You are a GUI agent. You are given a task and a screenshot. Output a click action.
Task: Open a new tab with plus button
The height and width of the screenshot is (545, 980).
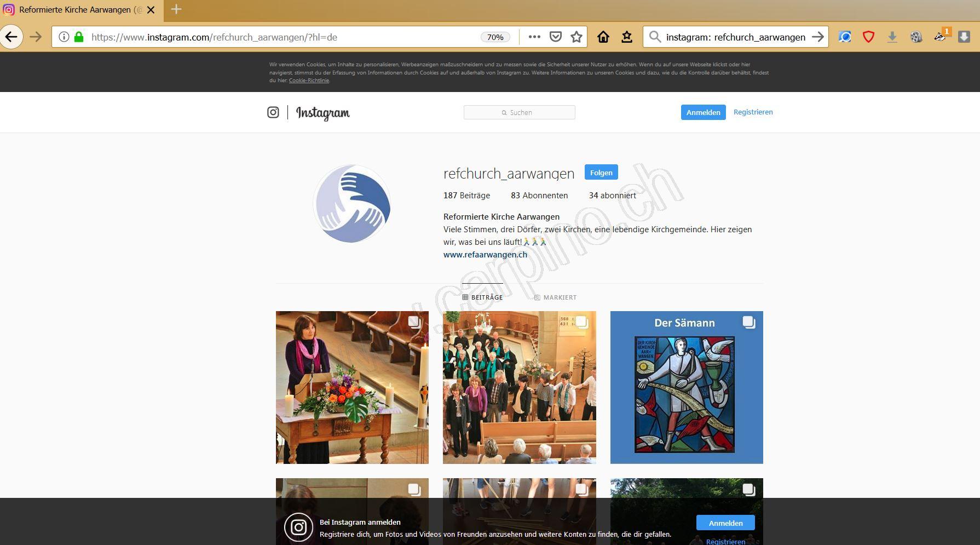coord(176,9)
